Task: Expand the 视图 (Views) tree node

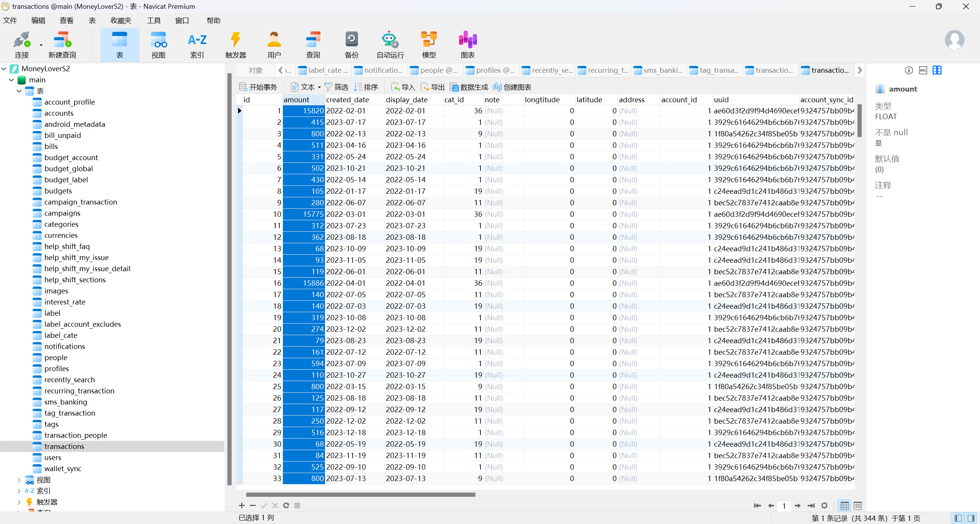Action: click(19, 480)
